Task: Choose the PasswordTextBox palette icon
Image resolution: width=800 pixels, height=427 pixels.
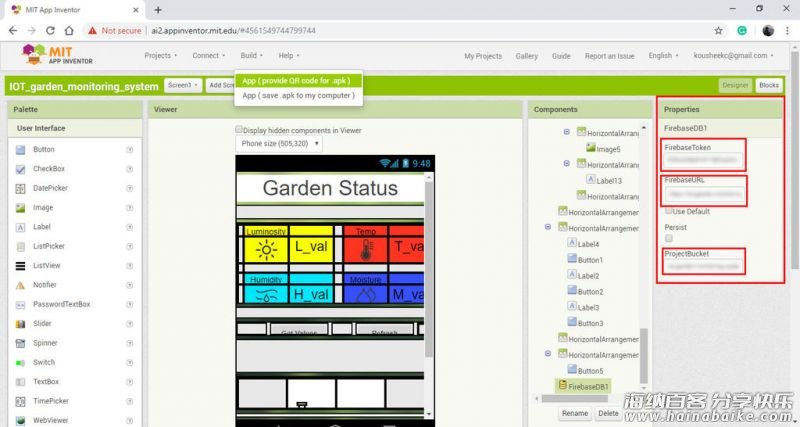Action: coord(20,305)
